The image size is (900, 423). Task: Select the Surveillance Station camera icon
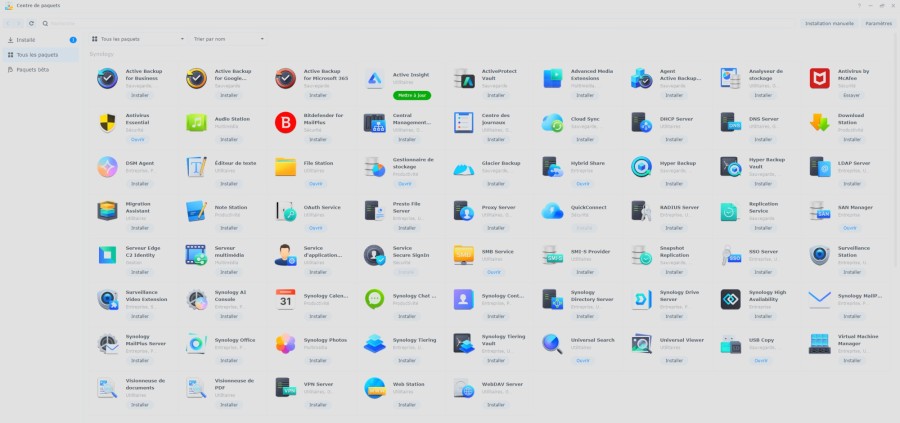coord(820,255)
